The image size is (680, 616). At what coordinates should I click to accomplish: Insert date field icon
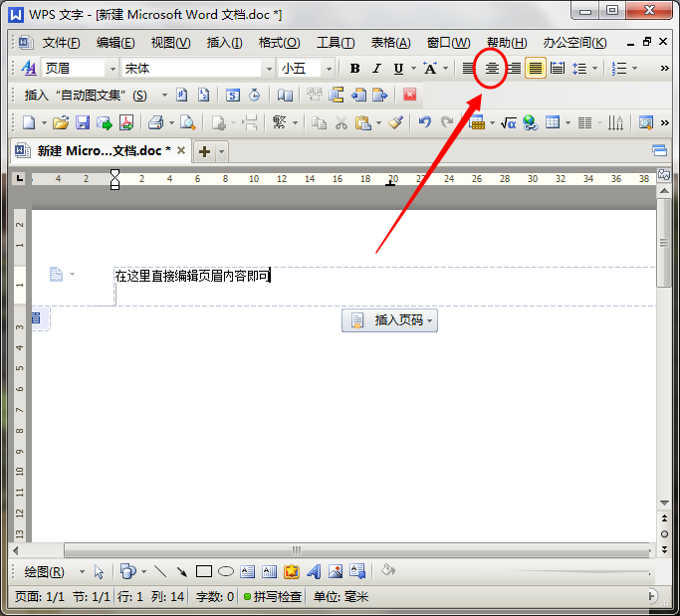(233, 95)
